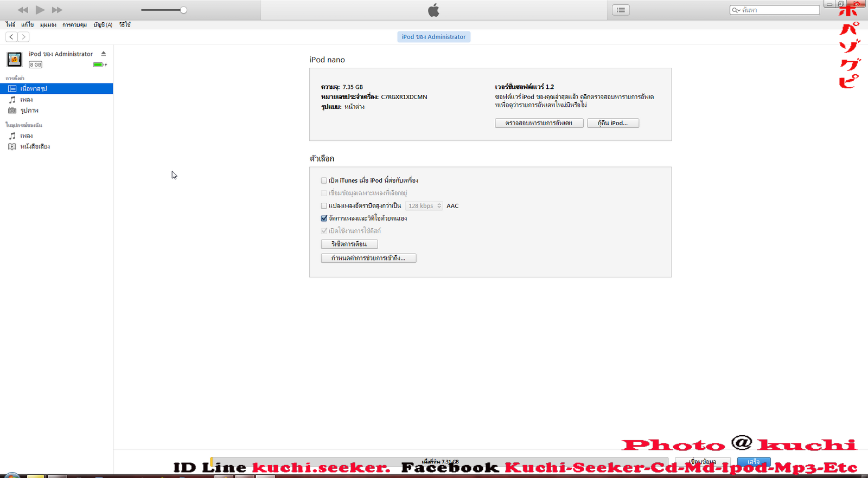Open the 128 kbps bitrate dropdown
868x478 pixels.
tap(424, 206)
